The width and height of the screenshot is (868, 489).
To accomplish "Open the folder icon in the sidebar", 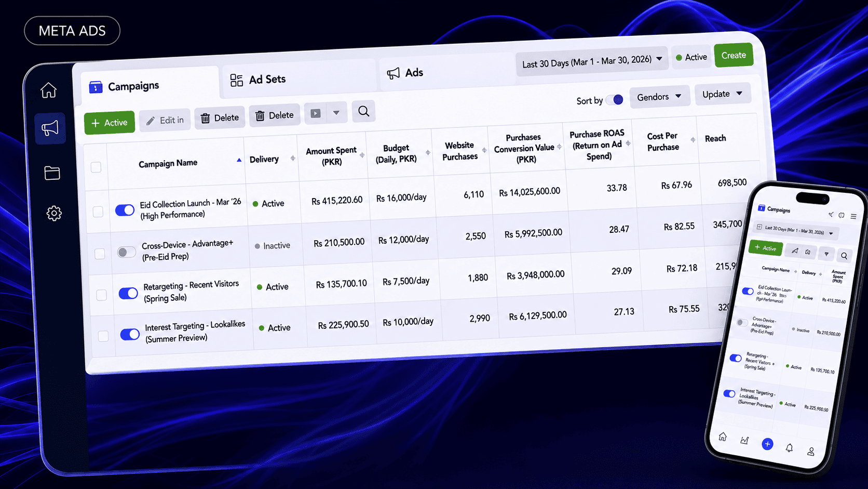I will pos(52,173).
